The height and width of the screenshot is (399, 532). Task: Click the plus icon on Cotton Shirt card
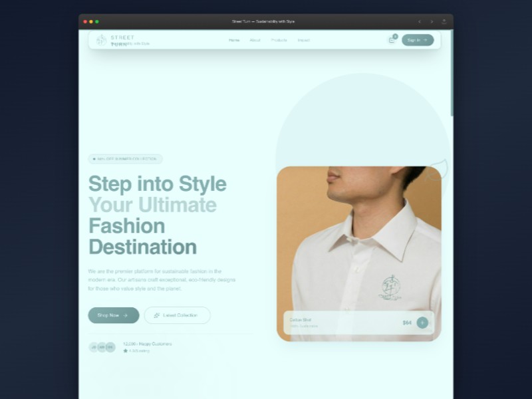(x=422, y=323)
